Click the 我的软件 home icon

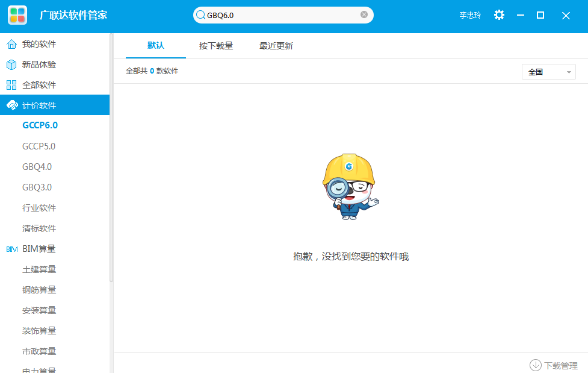11,45
